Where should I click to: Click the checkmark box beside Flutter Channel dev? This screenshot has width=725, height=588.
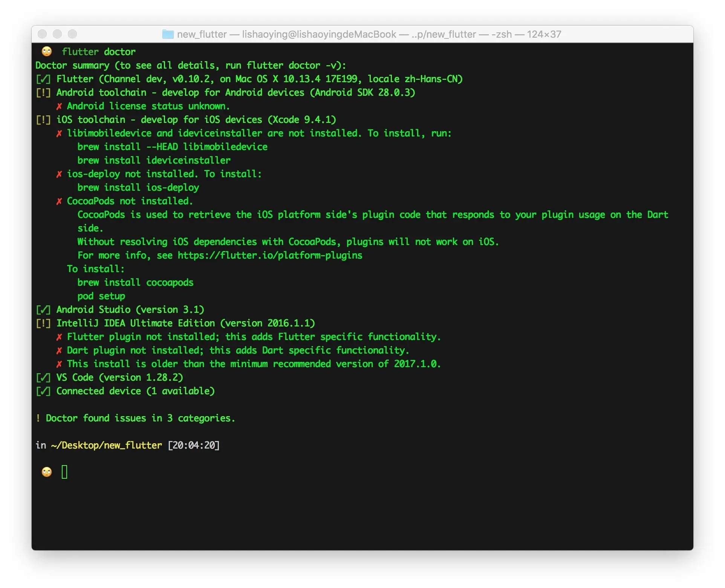click(43, 79)
